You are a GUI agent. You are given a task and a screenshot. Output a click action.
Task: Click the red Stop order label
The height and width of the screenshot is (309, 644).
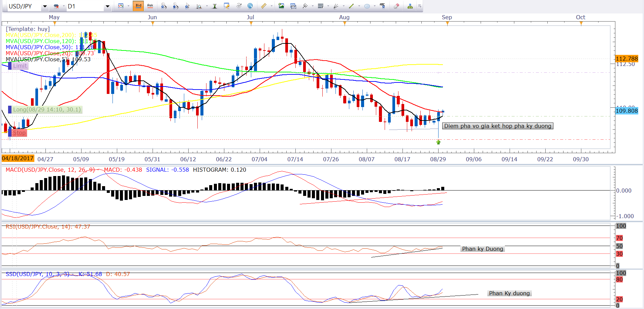pos(19,133)
